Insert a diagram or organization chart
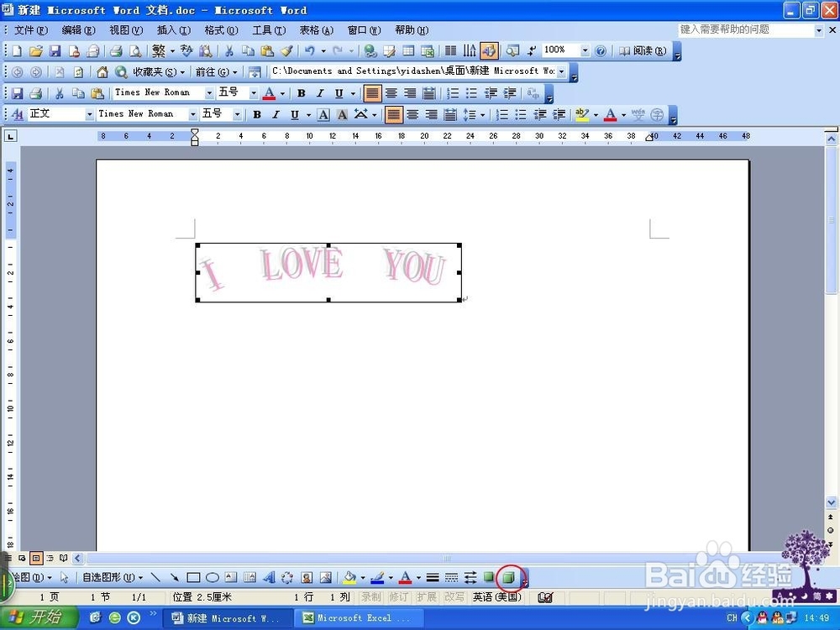The width and height of the screenshot is (840, 630). [287, 578]
